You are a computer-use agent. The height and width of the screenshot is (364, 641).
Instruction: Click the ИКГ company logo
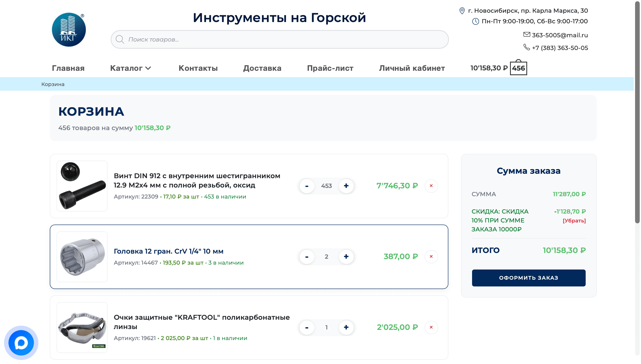coord(69,29)
